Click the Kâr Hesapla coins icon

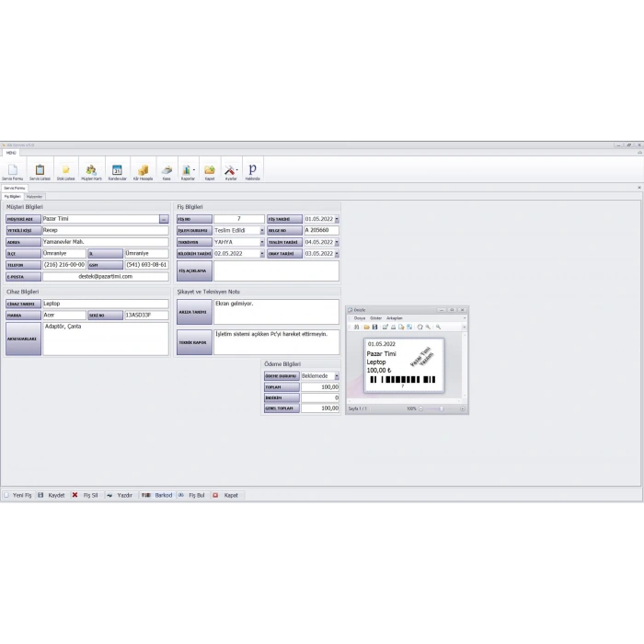coord(142,170)
